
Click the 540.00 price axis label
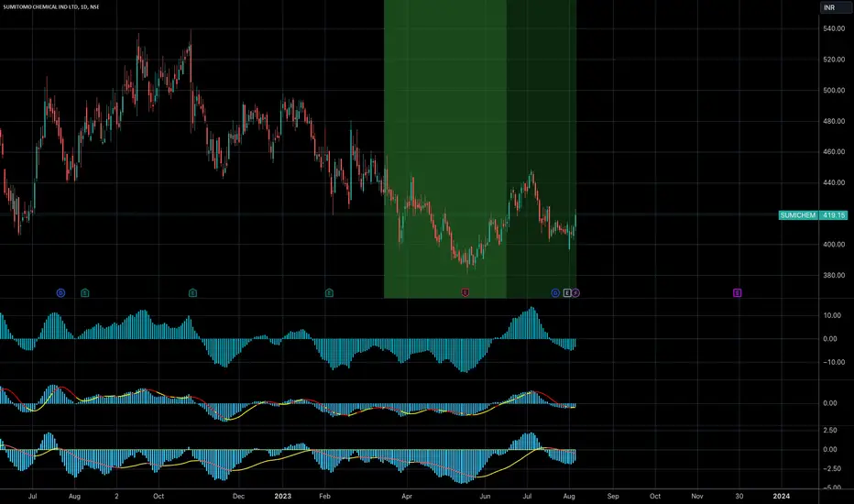pos(834,28)
